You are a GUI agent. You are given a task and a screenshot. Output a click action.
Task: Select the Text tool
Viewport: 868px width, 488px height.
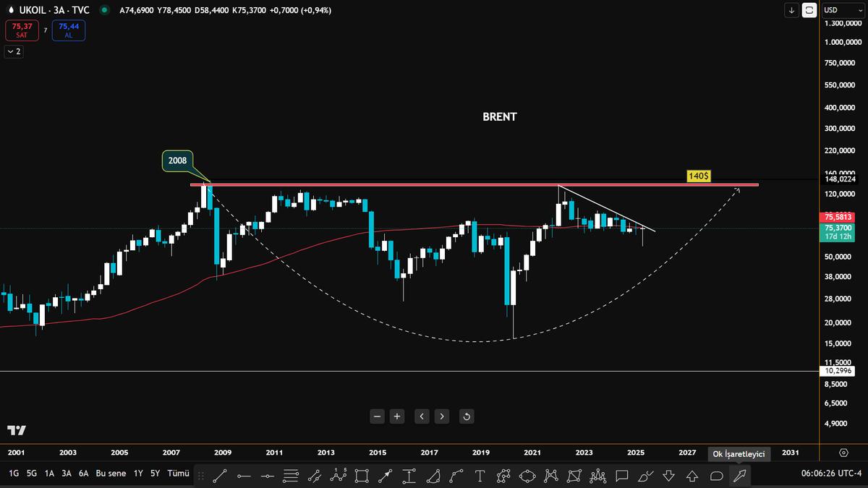[480, 476]
